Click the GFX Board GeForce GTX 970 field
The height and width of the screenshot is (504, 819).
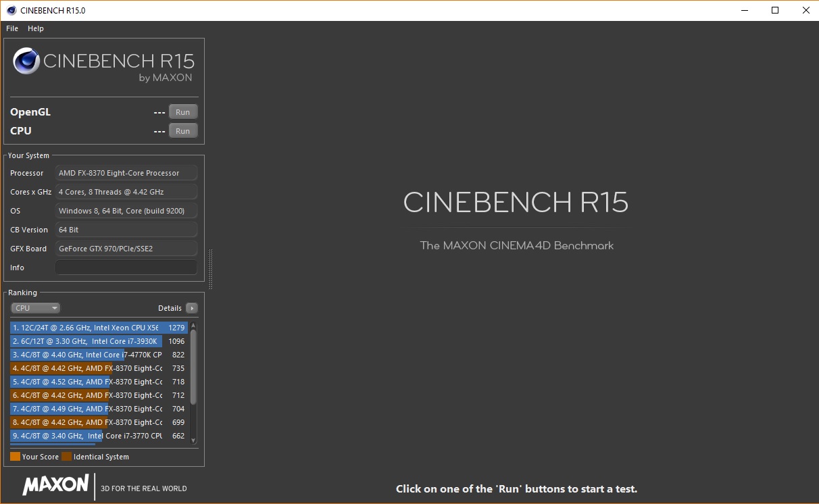(x=126, y=249)
